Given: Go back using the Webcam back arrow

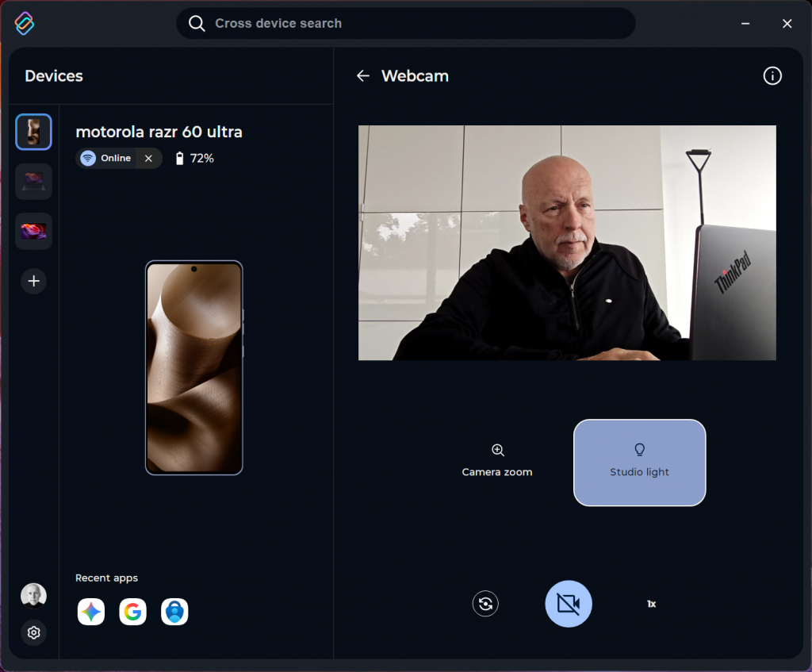Looking at the screenshot, I should tap(363, 76).
